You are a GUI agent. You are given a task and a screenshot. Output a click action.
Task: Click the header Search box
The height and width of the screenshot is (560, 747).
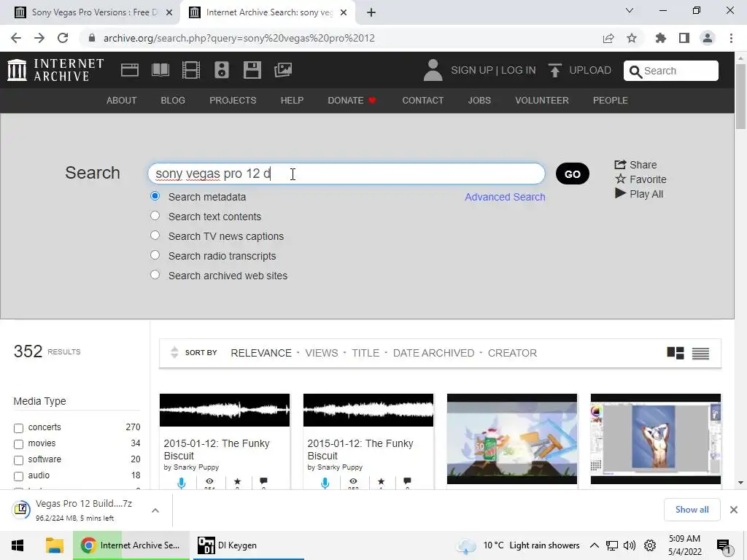coord(671,71)
